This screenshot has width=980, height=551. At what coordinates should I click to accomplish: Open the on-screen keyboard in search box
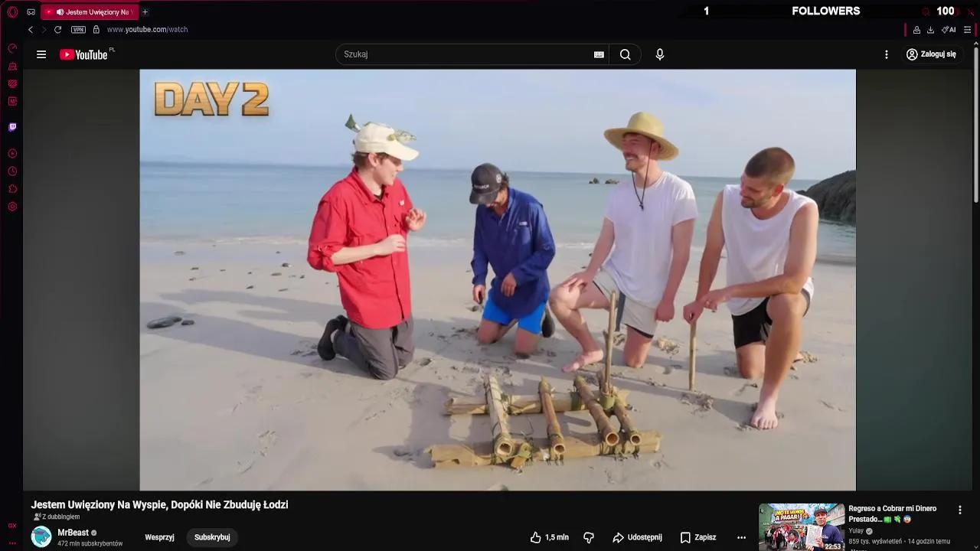[x=599, y=54]
